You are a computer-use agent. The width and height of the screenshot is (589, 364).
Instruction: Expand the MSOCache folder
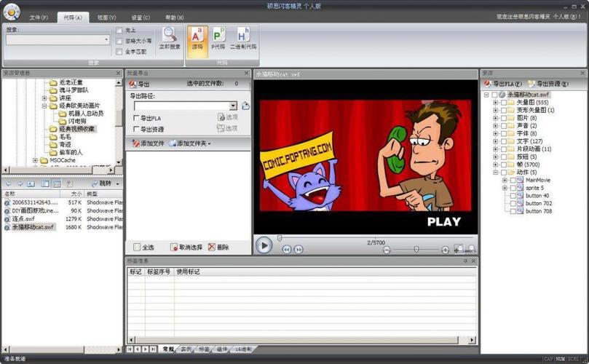[x=35, y=160]
